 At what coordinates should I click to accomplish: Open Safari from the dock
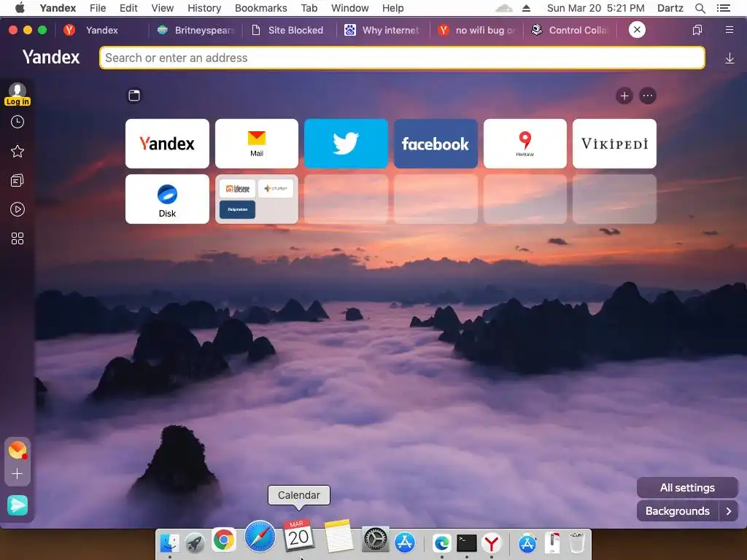click(x=260, y=536)
